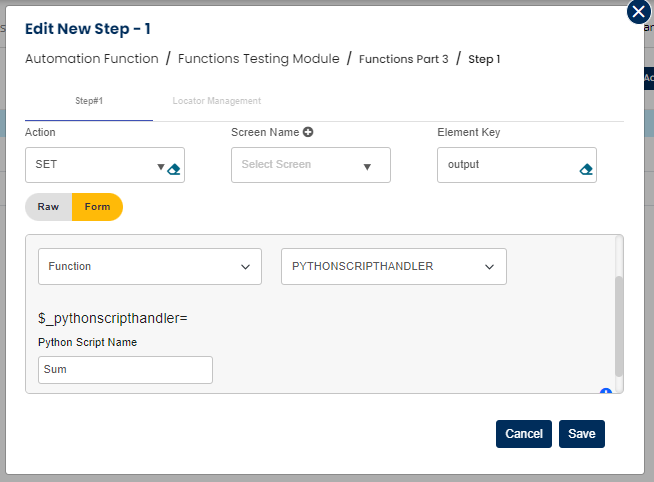This screenshot has height=482, width=654.
Task: Expand the Select Screen dropdown
Action: 310,165
